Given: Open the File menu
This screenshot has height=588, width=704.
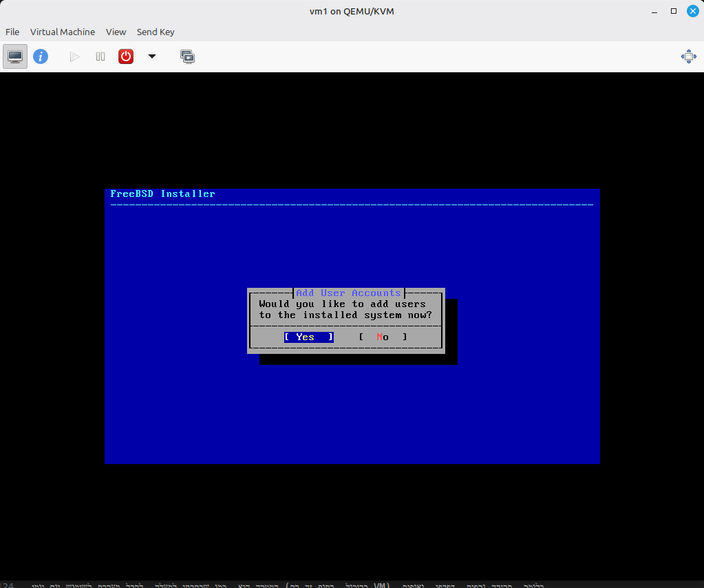Looking at the screenshot, I should (12, 32).
